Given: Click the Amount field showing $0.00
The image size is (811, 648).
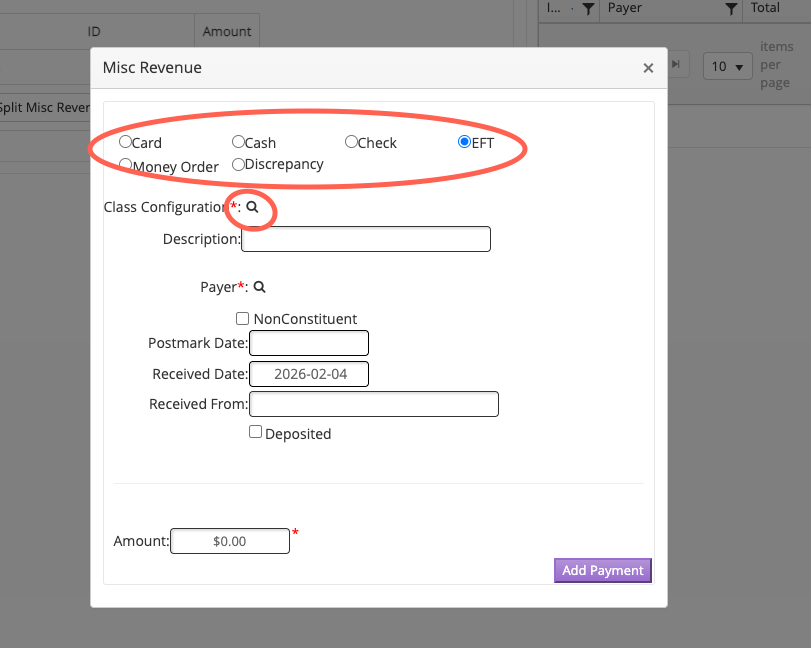Looking at the screenshot, I should pos(230,541).
